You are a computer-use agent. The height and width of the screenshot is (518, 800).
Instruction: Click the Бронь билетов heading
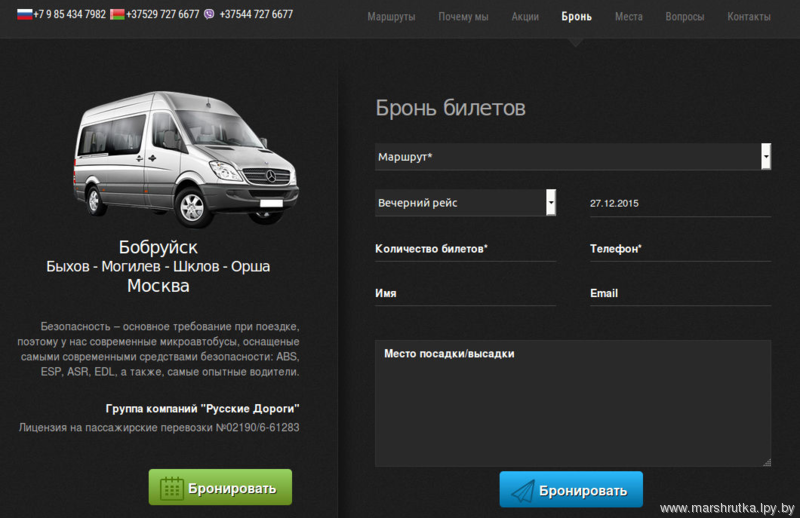coord(451,108)
